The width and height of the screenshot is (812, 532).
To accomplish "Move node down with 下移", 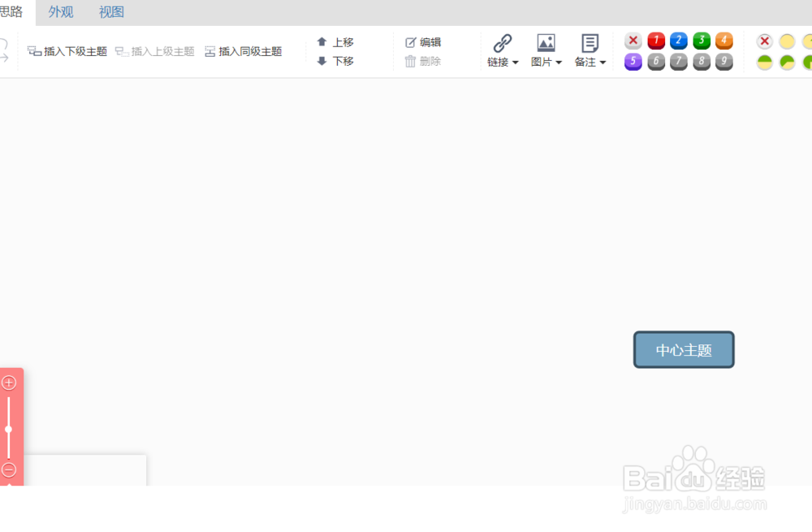I will (x=335, y=61).
